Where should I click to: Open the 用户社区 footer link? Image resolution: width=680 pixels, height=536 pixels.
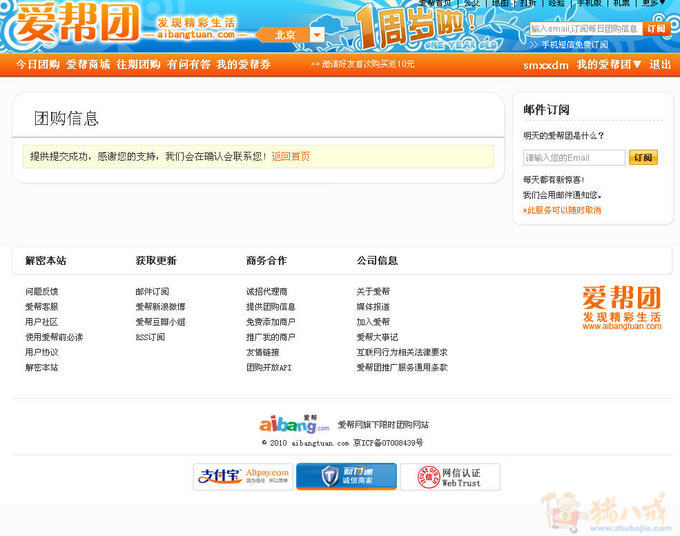42,322
